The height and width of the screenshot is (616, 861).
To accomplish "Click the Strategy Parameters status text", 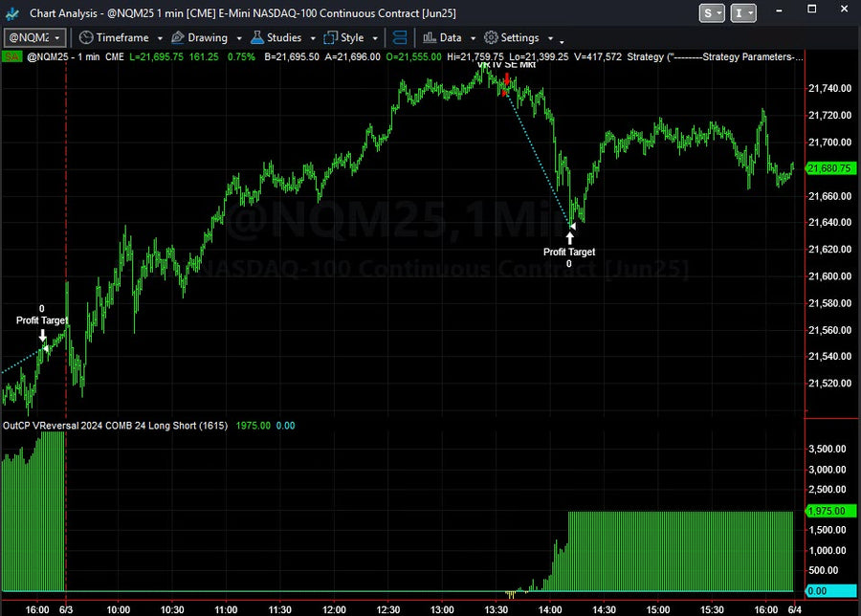I will 715,56.
